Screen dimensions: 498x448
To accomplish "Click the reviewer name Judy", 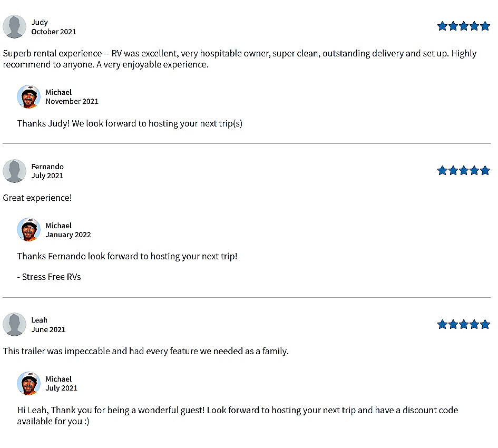I will point(40,22).
